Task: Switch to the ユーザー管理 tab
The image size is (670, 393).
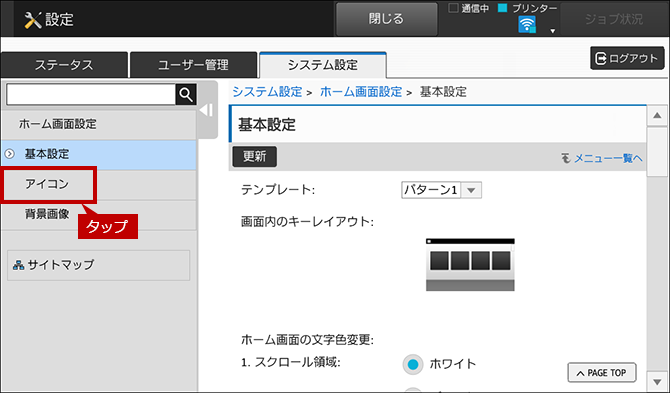Action: (x=193, y=65)
